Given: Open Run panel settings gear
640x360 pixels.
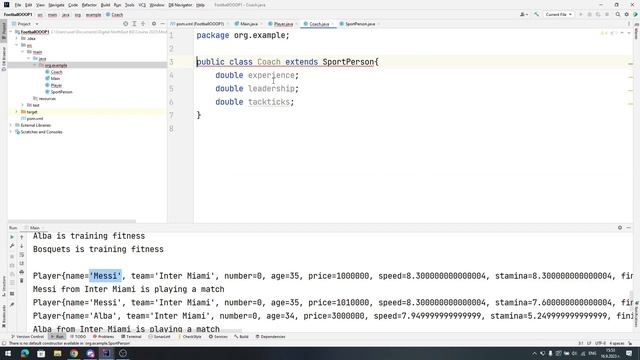Looking at the screenshot, I should pos(620,228).
